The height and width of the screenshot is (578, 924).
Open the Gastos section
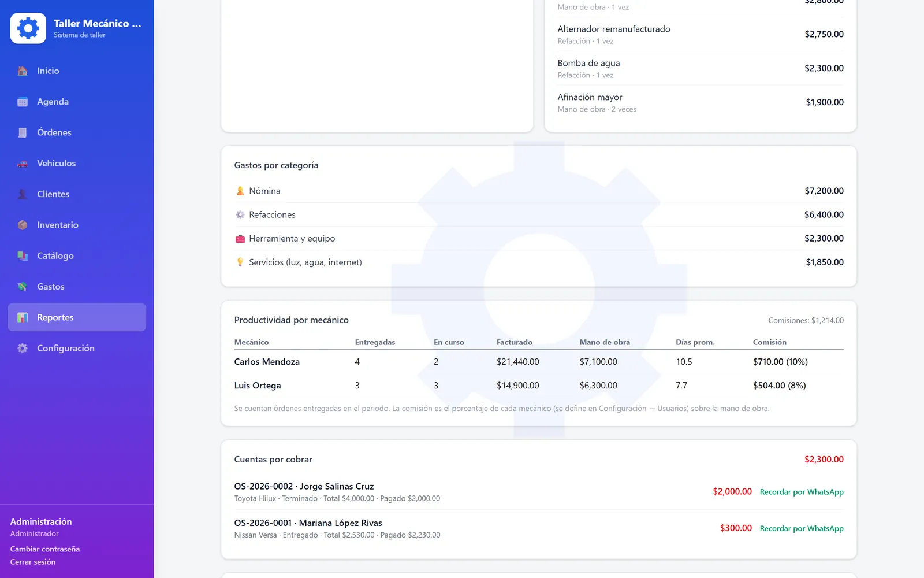pos(77,287)
